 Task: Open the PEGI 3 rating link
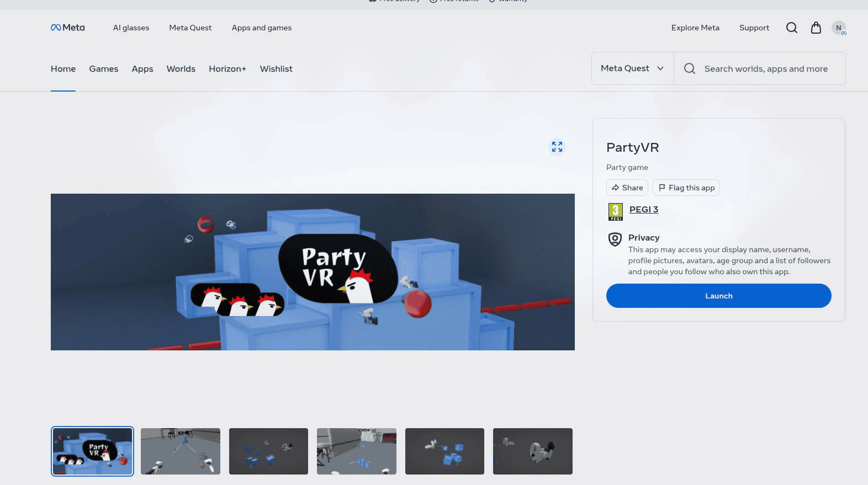click(x=644, y=209)
